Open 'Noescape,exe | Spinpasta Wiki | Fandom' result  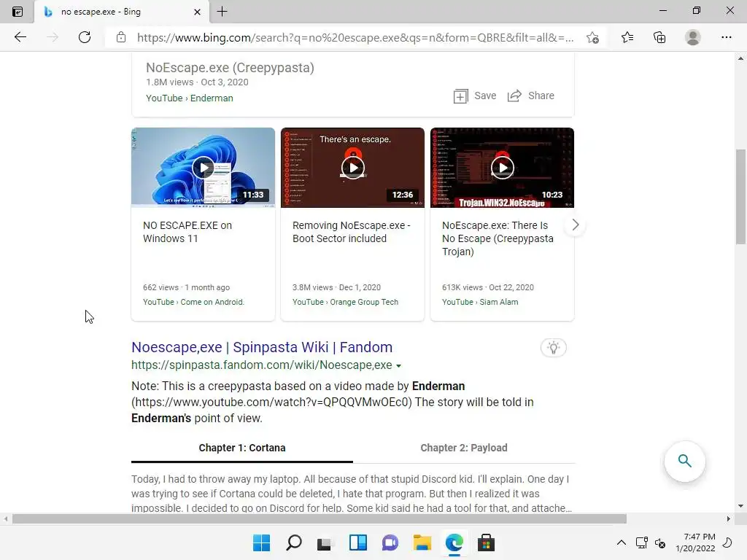[262, 347]
